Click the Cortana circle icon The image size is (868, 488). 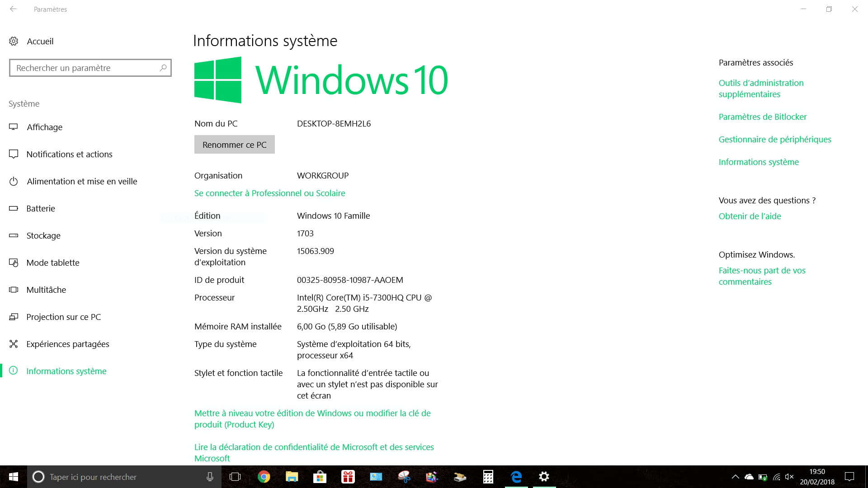(38, 477)
